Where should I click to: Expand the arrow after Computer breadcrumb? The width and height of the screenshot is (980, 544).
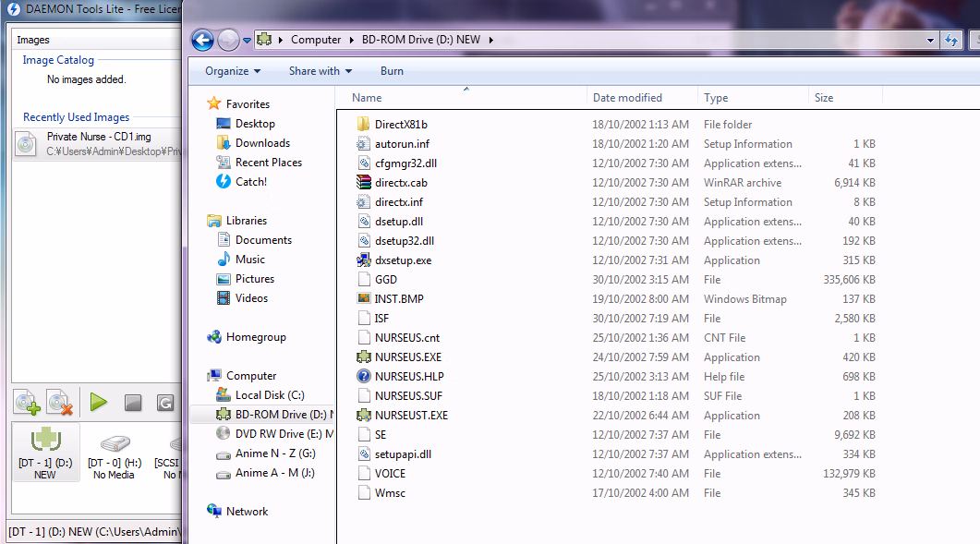tap(352, 40)
